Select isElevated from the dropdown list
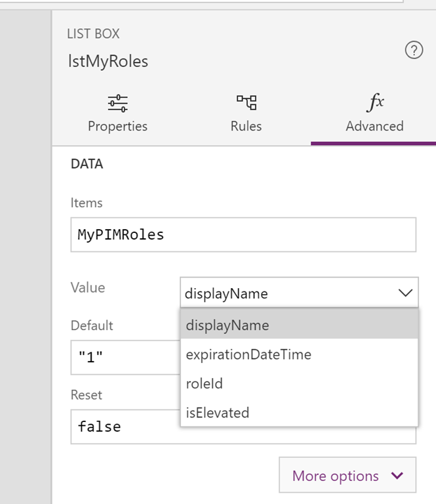Screen dimensions: 436x504 pyautogui.click(x=299, y=412)
